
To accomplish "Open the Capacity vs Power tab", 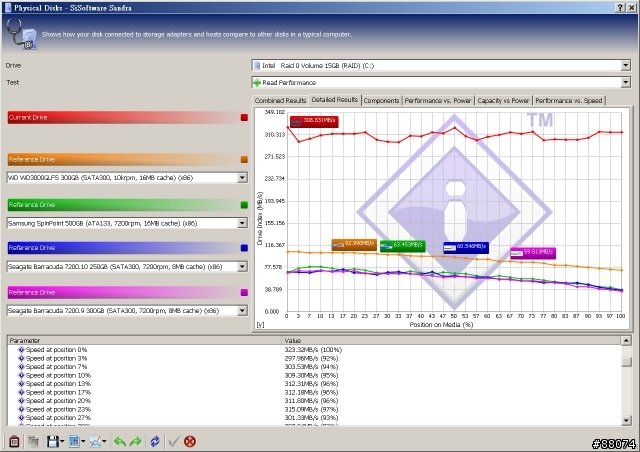I will tap(503, 100).
